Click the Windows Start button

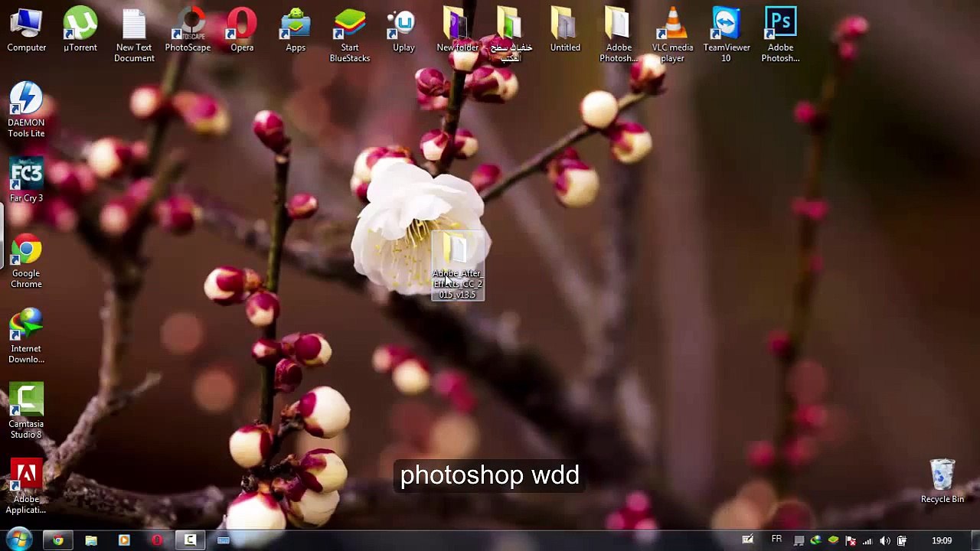coord(18,540)
